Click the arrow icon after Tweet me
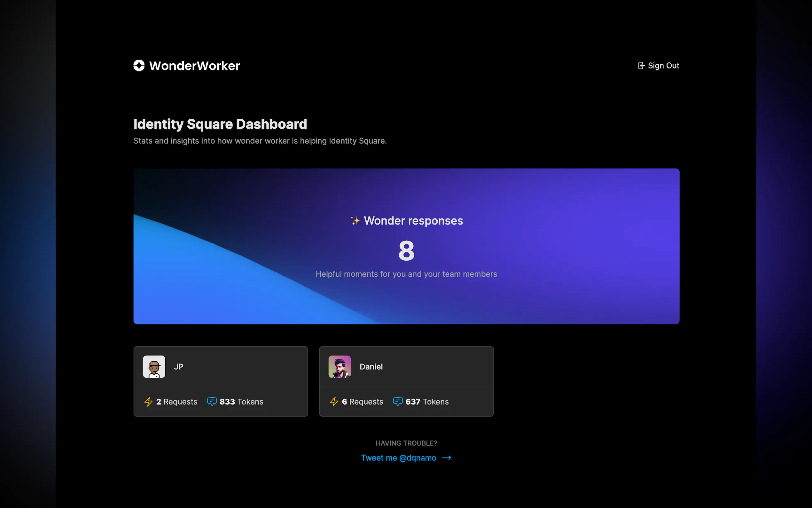 coord(447,458)
